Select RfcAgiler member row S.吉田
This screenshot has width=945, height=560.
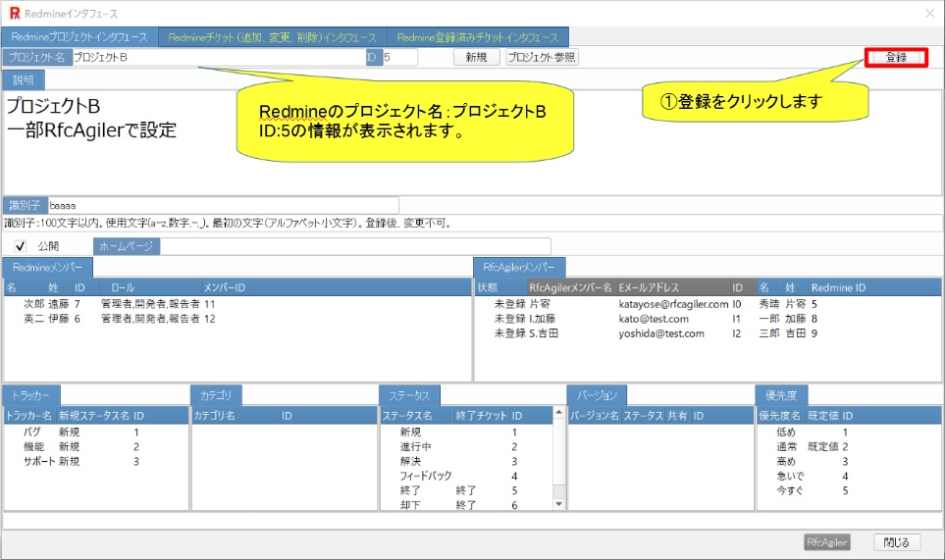tap(708, 333)
